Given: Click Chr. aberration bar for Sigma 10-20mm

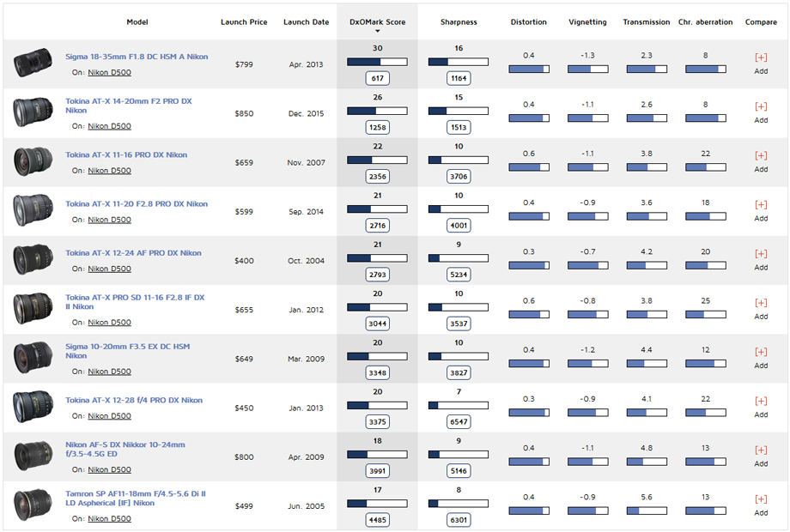Looking at the screenshot, I should click(705, 364).
